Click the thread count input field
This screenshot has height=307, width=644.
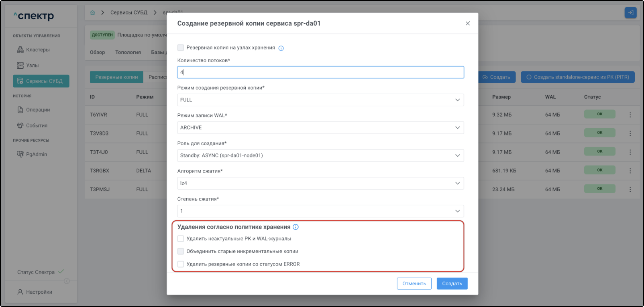(x=320, y=72)
